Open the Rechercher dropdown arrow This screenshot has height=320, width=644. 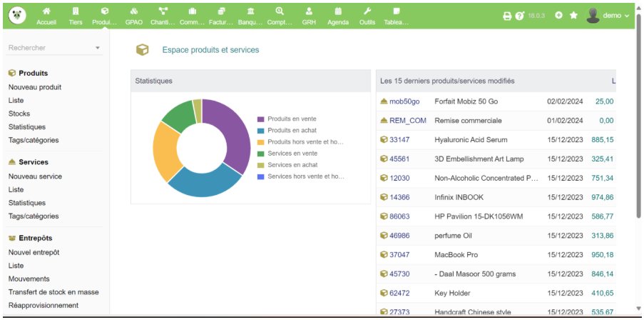pyautogui.click(x=98, y=49)
